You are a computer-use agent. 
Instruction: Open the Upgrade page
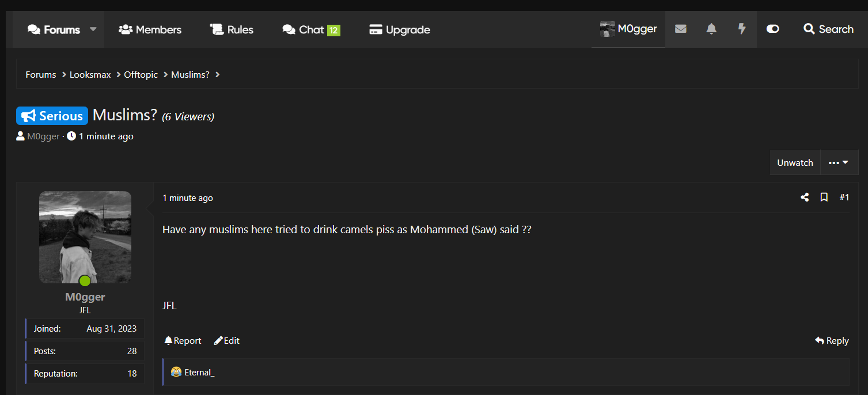point(400,29)
